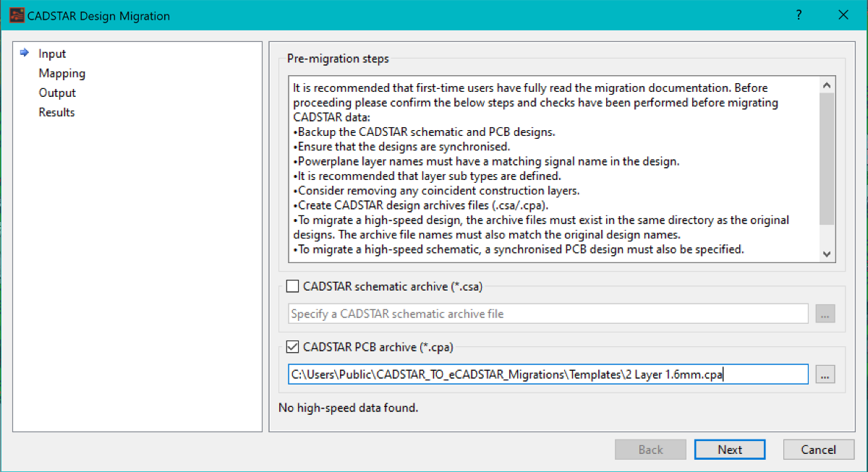Viewport: 868px width, 472px height.
Task: Click the schematic archive file path field
Action: (548, 314)
